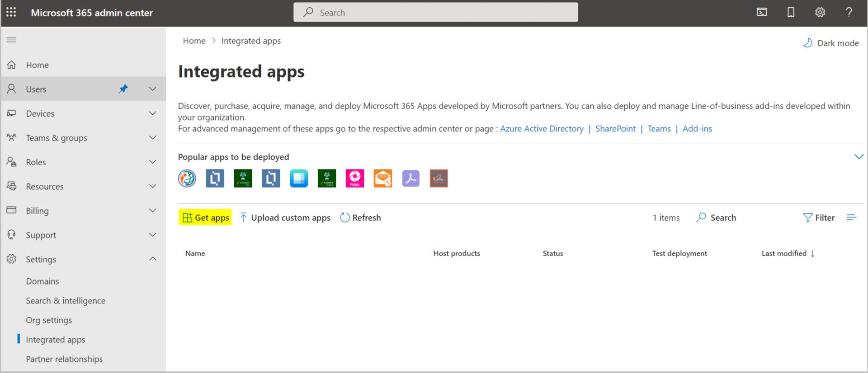Screen dimensions: 868x373
Task: Expand the Billing section chevron
Action: 153,210
